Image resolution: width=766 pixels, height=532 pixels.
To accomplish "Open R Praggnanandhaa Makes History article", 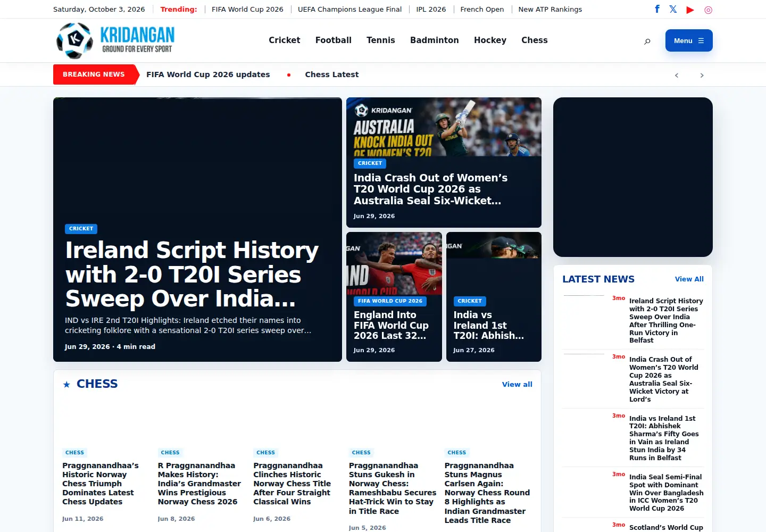I will 199,484.
